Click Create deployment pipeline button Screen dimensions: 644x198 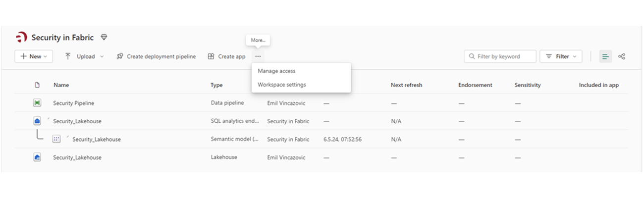[x=156, y=56]
